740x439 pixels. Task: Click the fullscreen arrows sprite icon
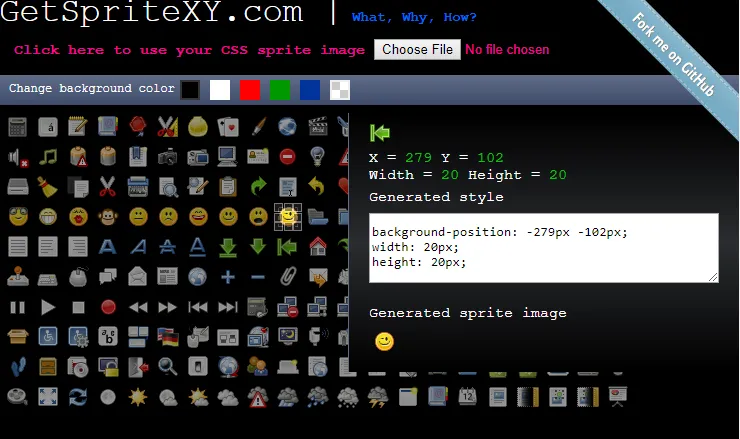point(48,397)
